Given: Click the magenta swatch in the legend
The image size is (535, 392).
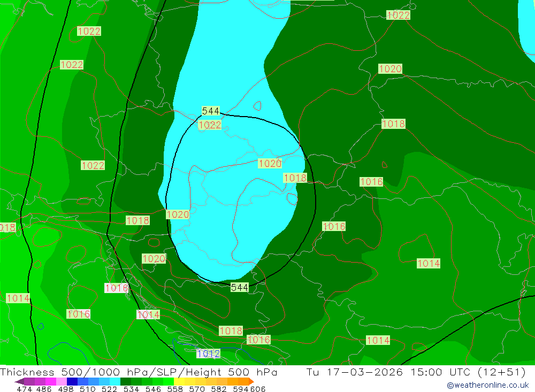Looking at the screenshot, I should coord(51,381).
